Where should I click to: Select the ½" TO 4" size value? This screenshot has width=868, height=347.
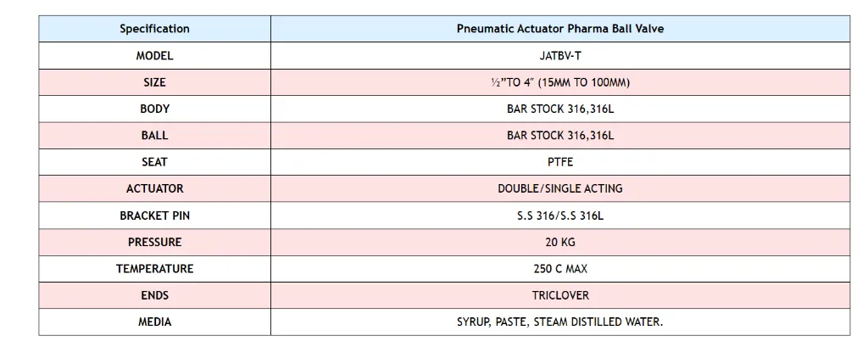[x=559, y=82]
